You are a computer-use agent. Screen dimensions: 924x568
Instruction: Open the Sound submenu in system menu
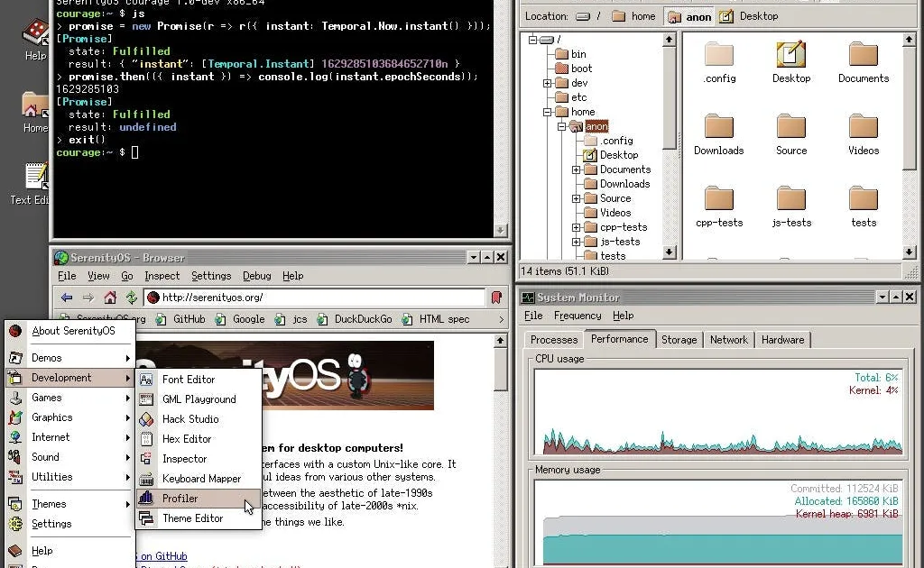[x=69, y=457]
